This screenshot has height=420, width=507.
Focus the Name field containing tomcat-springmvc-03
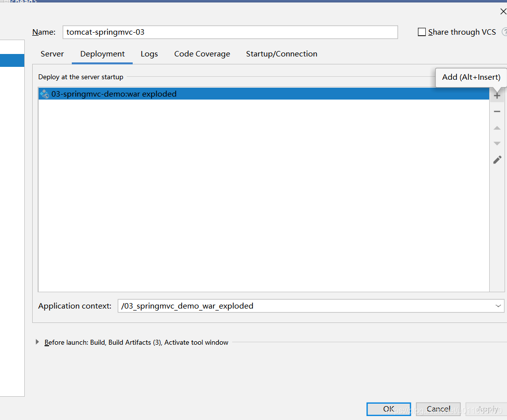[x=230, y=32]
